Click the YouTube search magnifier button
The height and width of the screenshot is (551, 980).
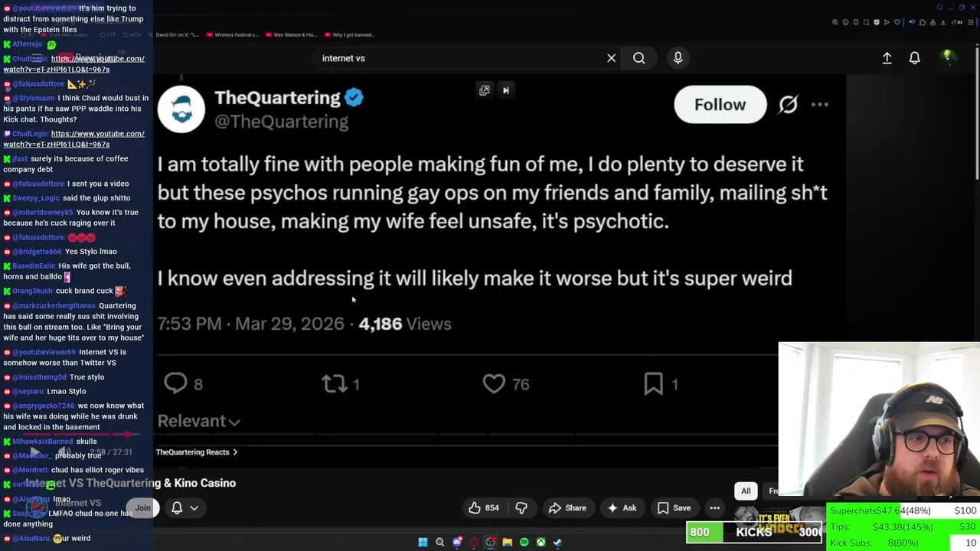pyautogui.click(x=639, y=58)
